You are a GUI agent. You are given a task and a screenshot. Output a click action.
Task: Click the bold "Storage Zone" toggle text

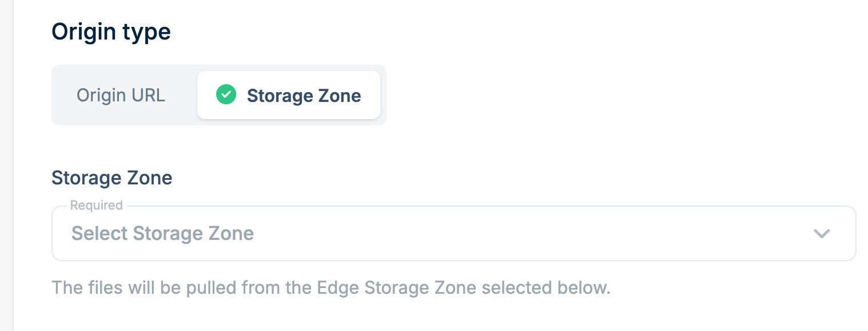304,96
